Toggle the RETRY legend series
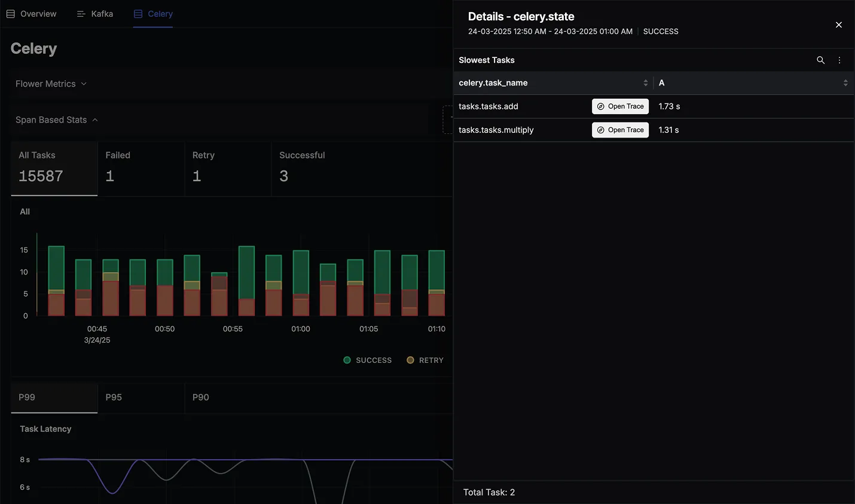Image resolution: width=855 pixels, height=504 pixels. [x=425, y=360]
